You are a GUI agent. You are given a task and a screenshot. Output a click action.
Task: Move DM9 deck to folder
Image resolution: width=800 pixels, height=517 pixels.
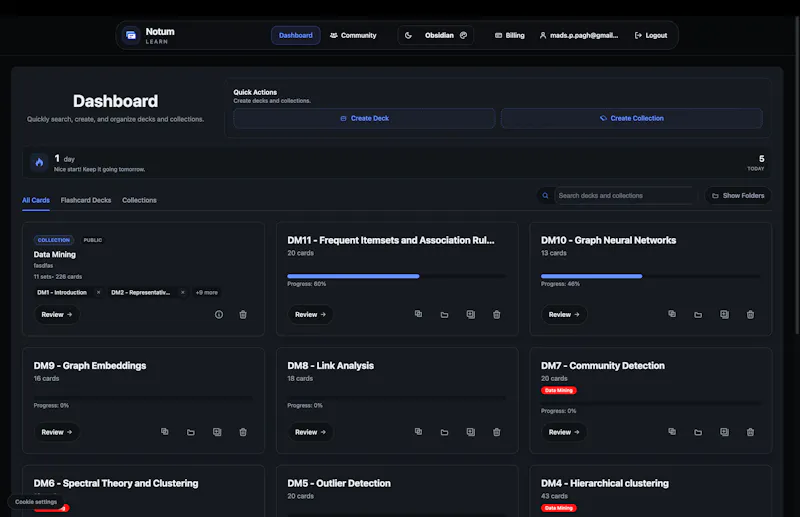(x=191, y=432)
